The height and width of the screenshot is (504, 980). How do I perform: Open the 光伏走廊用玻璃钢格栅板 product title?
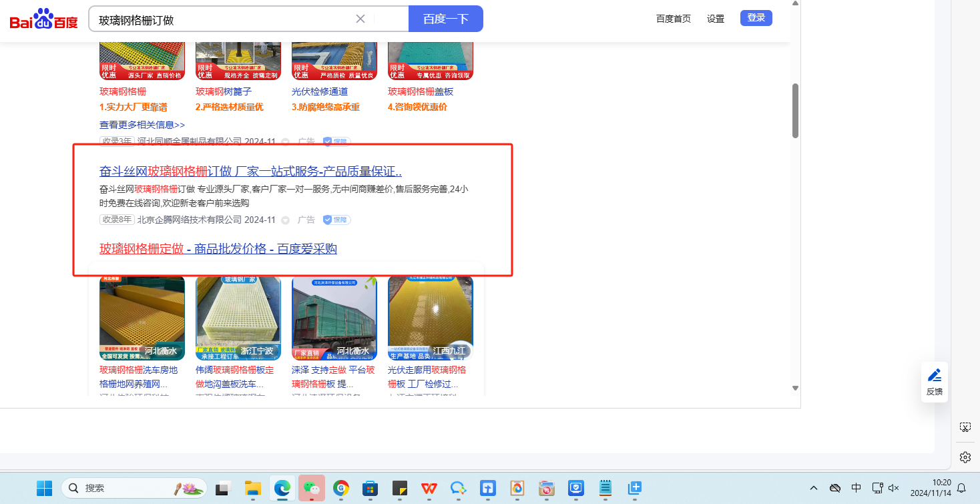click(427, 377)
